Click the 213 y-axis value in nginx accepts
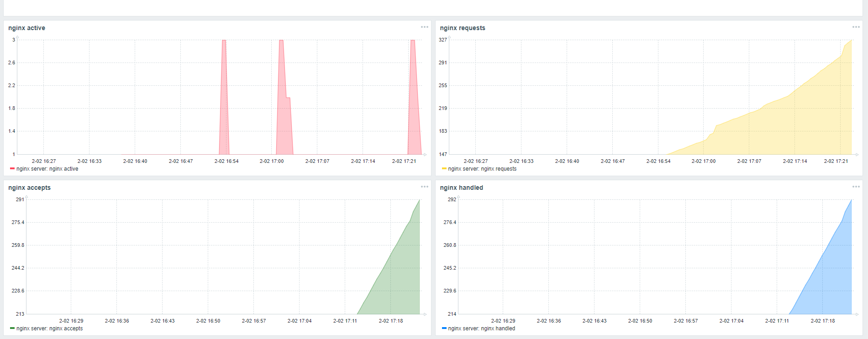 (x=20, y=314)
